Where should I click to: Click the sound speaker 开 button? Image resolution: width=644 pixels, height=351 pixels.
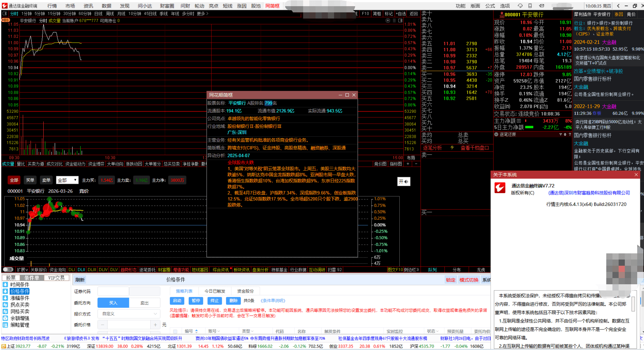(404, 182)
